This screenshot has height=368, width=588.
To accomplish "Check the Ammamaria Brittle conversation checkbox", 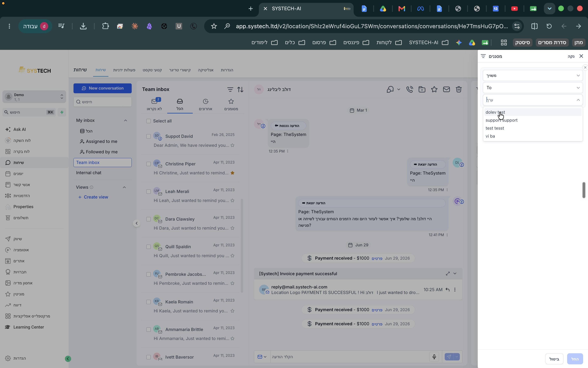I will 148,330.
